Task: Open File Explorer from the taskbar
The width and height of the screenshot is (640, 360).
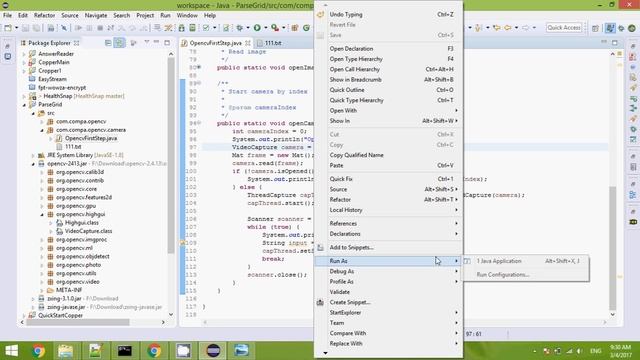Action: click(65, 351)
